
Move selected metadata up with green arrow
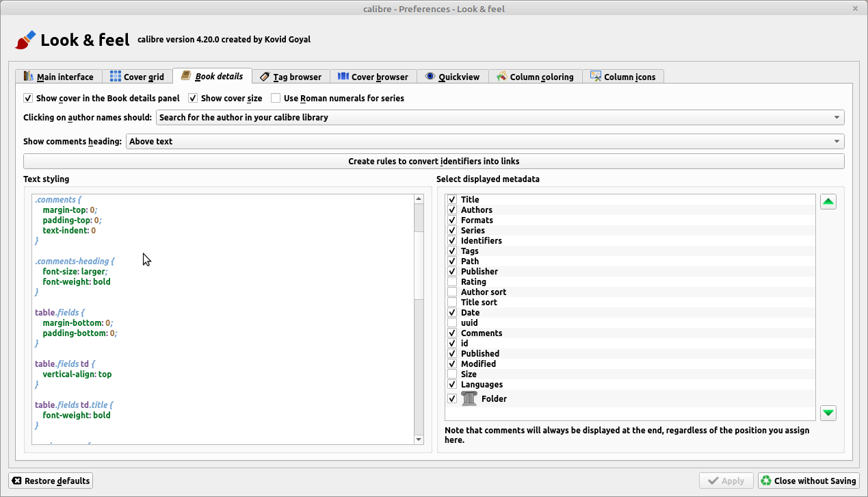pos(828,202)
